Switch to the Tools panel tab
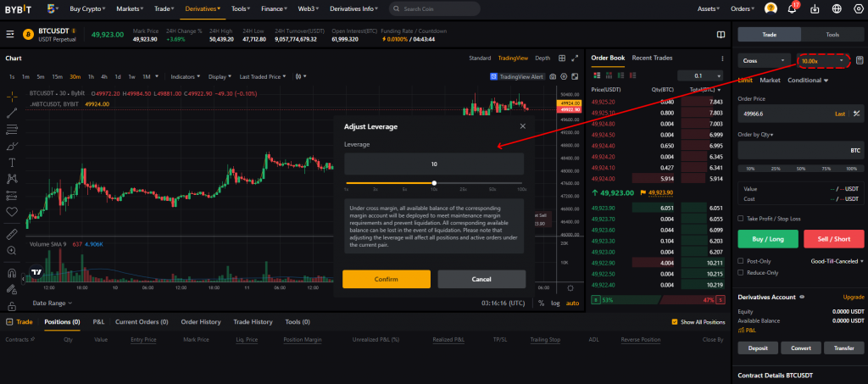 coord(832,34)
